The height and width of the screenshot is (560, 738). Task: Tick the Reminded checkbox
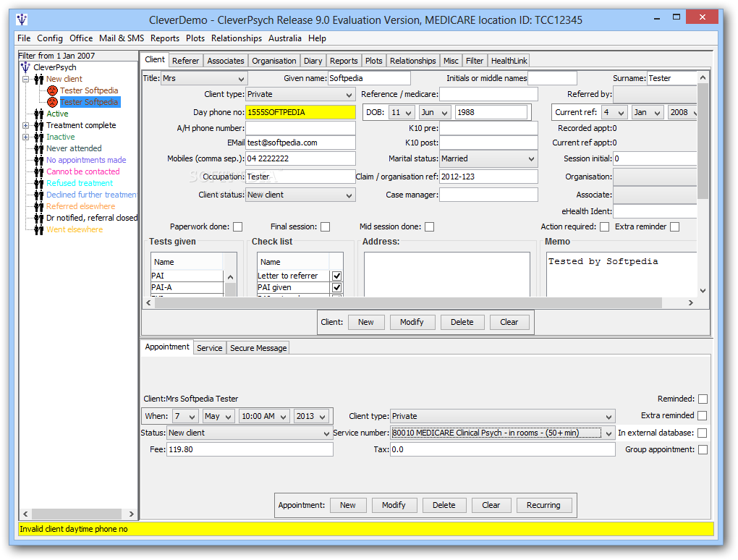703,399
